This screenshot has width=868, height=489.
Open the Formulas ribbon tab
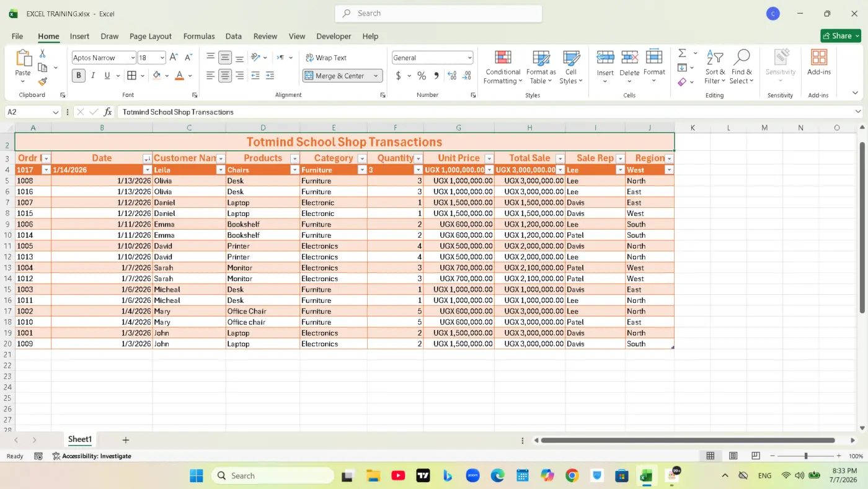coord(199,36)
